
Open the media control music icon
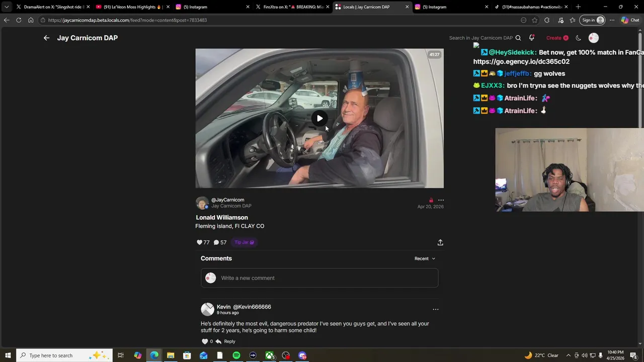(560, 20)
